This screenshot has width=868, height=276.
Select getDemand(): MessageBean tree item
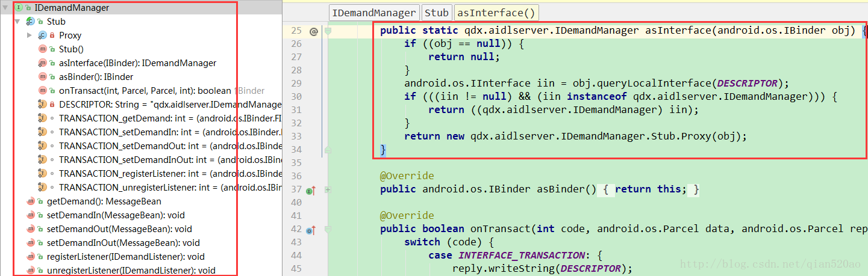coord(104,201)
